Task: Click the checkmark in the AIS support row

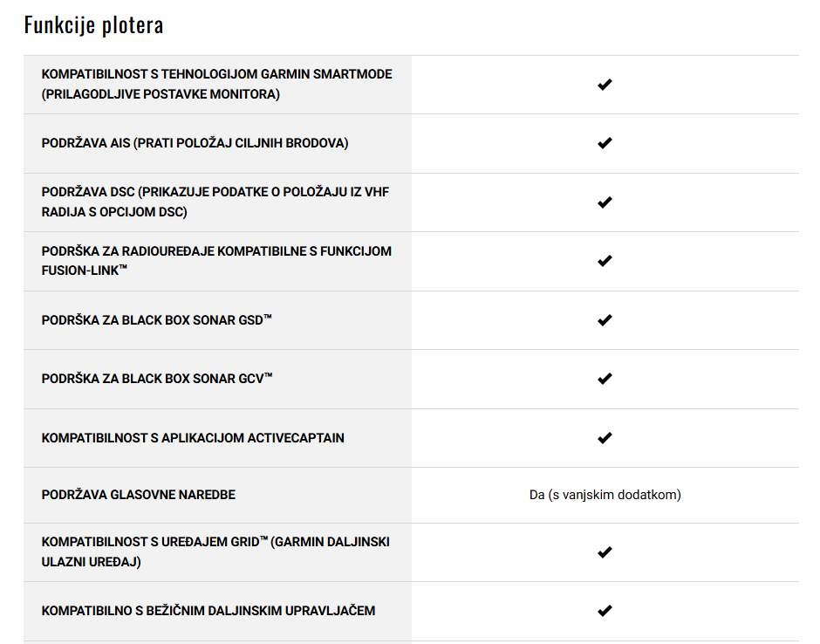Action: coord(605,143)
